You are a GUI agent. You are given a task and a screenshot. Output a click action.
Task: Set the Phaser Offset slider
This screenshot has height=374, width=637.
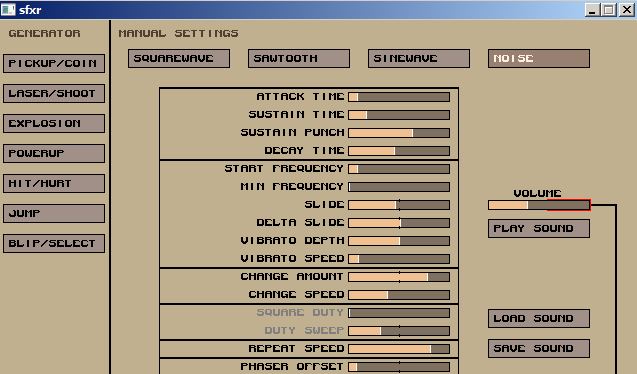click(x=399, y=367)
